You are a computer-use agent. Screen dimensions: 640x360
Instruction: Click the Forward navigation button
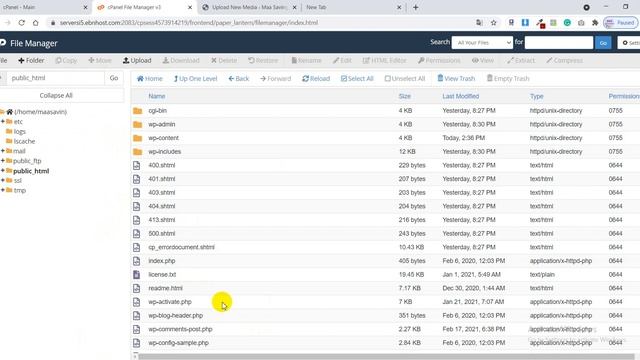tap(276, 78)
